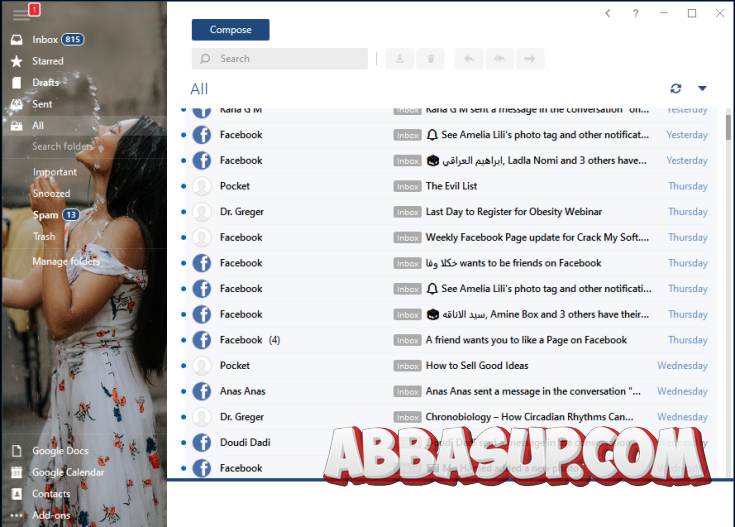Click the message list vertical scrollbar
The width and height of the screenshot is (735, 527).
click(728, 127)
